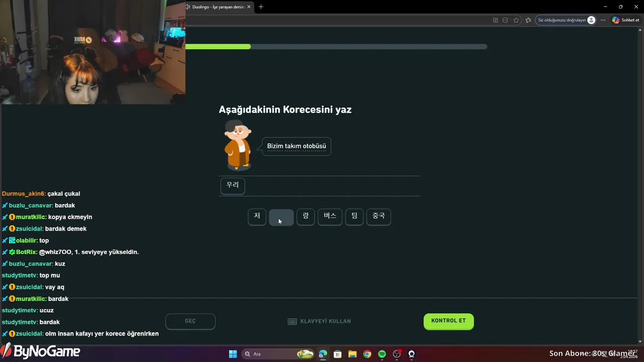Viewport: 644px width, 362px height.
Task: Click the taskbar clock and date
Action: pyautogui.click(x=629, y=354)
